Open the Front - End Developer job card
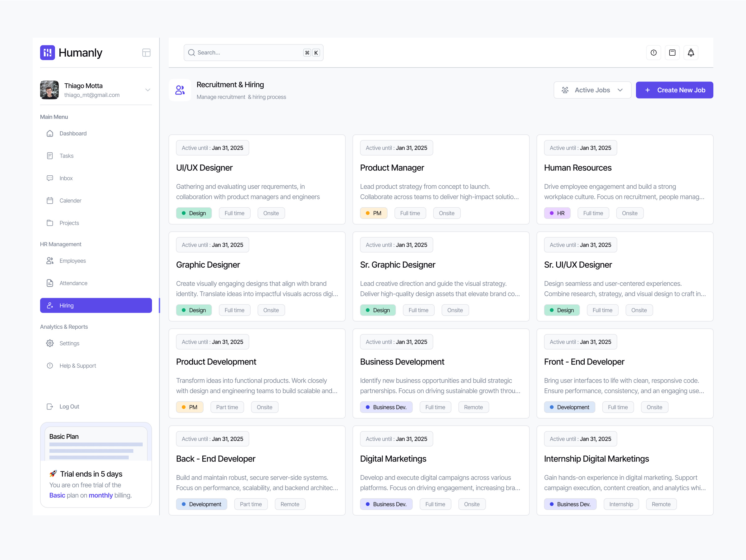The width and height of the screenshot is (746, 560). click(x=584, y=362)
